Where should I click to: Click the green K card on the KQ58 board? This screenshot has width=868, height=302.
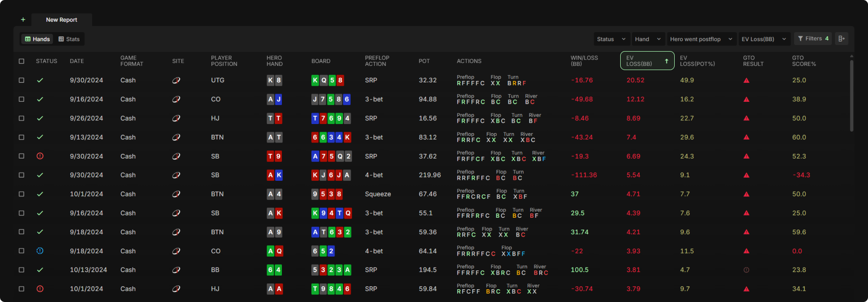coord(315,80)
